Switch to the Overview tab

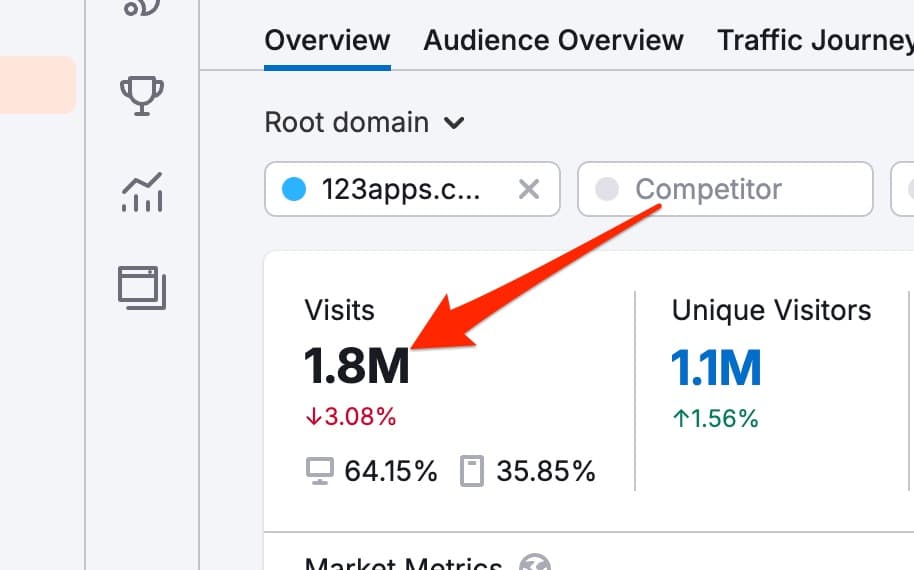(327, 41)
